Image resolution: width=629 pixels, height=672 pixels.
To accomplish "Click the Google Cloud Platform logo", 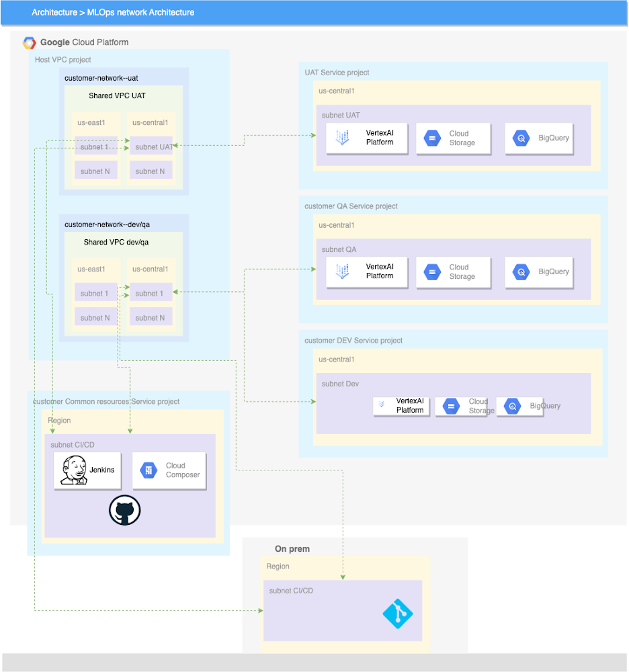I will click(29, 42).
